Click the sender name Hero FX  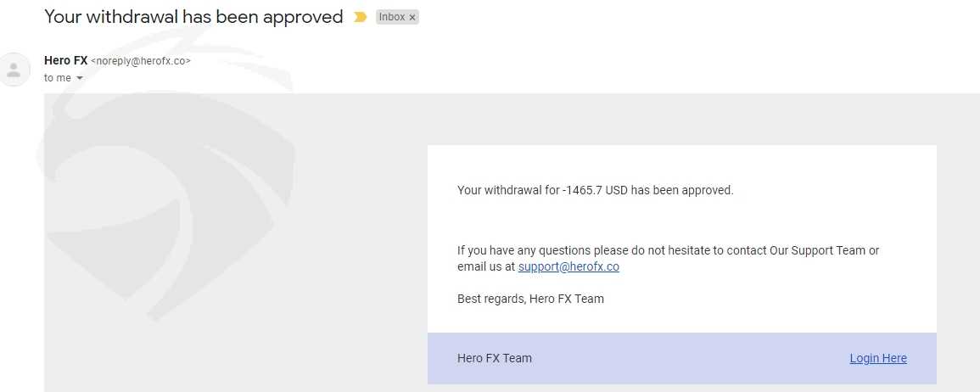[65, 60]
